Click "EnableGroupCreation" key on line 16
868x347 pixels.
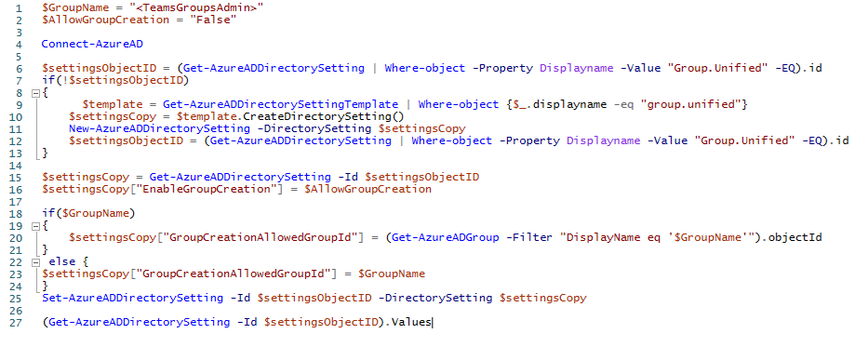point(210,189)
